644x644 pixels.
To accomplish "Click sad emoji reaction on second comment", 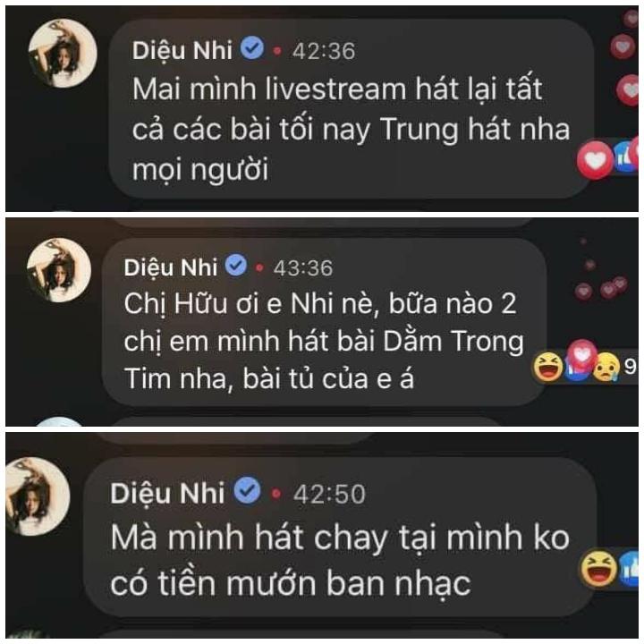I will pos(606,367).
